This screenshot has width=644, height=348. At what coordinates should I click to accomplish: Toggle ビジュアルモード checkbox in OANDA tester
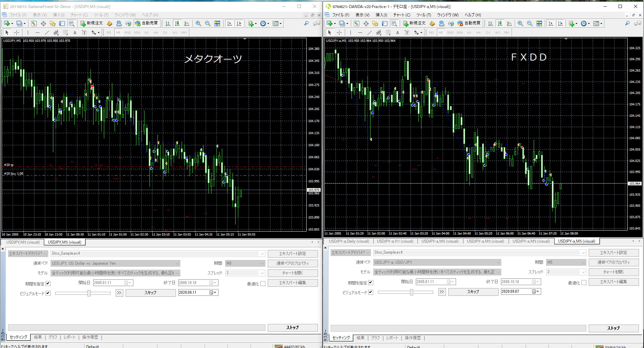pyautogui.click(x=371, y=292)
